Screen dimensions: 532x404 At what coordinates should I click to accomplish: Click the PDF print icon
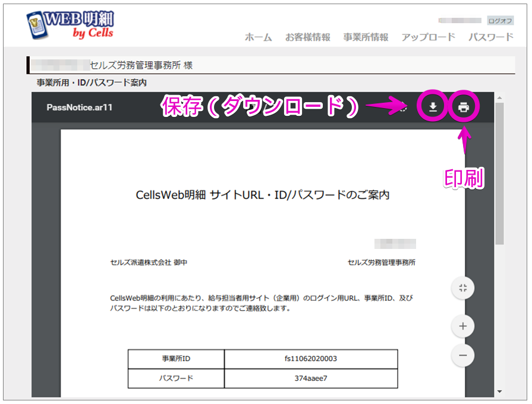[x=464, y=107]
